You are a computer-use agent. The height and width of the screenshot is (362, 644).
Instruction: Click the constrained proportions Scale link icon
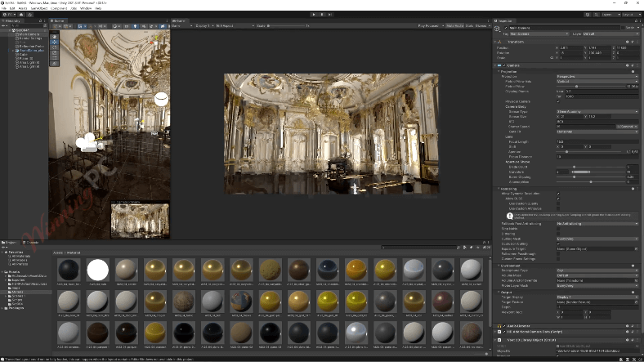(x=552, y=58)
